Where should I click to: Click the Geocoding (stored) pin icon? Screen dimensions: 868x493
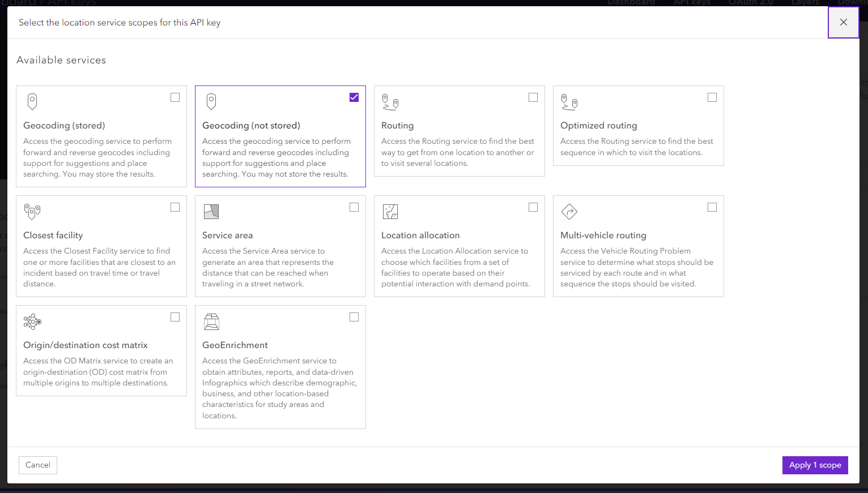32,102
